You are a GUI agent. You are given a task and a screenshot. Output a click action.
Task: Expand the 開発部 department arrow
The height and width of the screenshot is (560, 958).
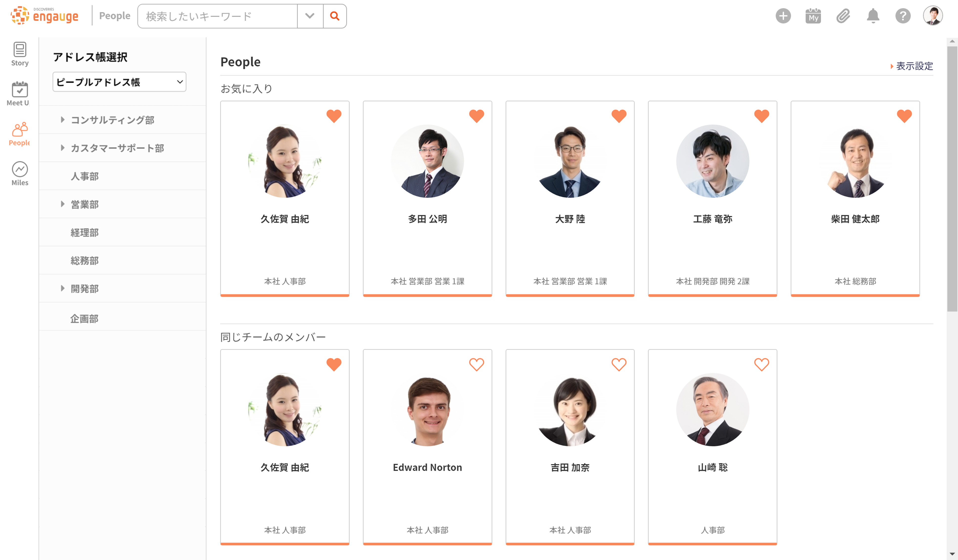[63, 289]
